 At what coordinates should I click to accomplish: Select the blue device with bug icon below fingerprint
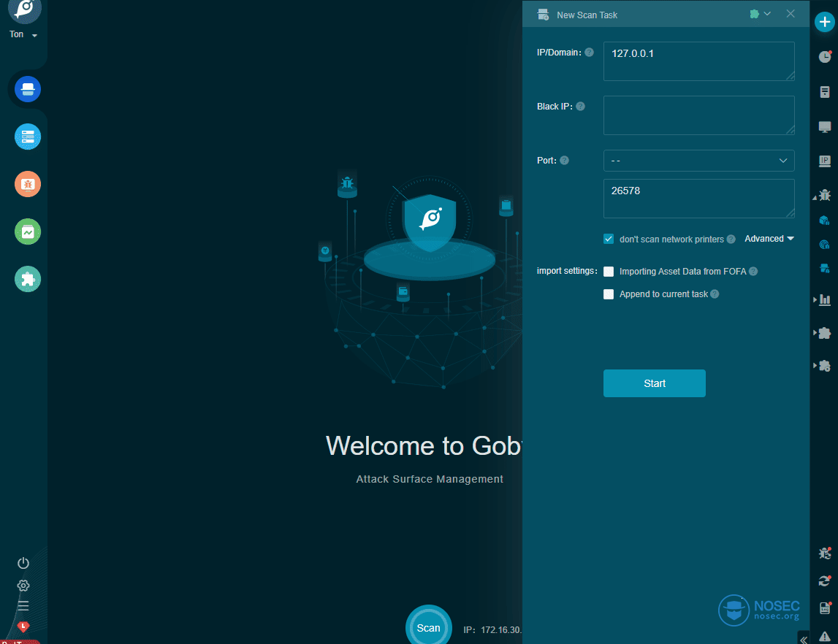[x=824, y=268]
